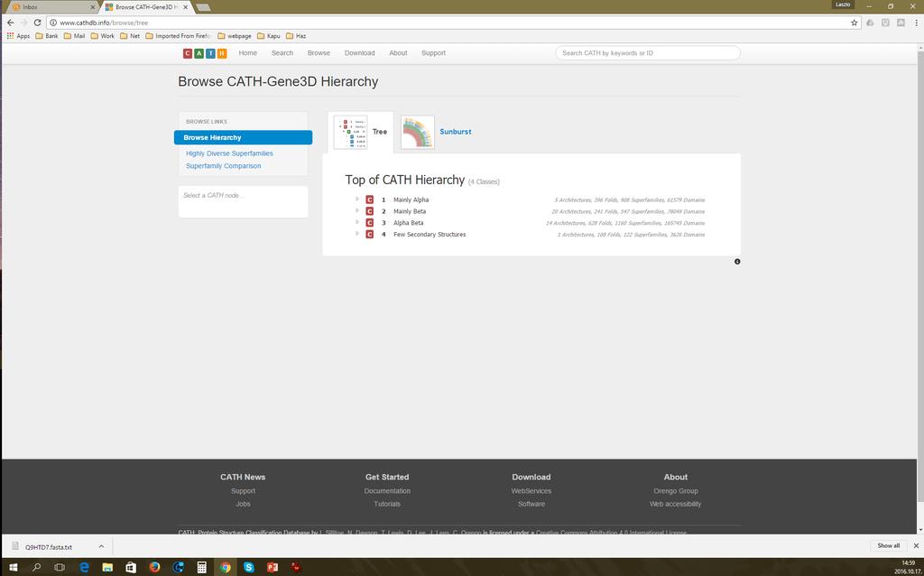Open the Bank bookmarks folder

[47, 36]
